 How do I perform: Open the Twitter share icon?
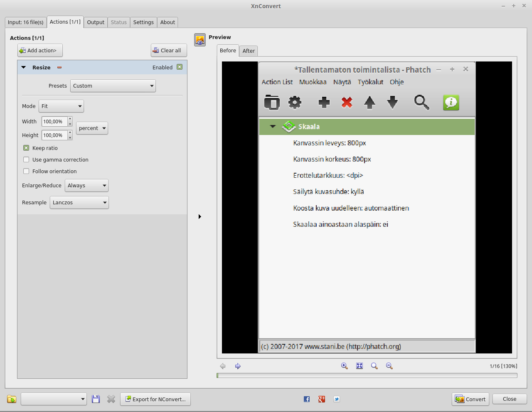point(337,399)
